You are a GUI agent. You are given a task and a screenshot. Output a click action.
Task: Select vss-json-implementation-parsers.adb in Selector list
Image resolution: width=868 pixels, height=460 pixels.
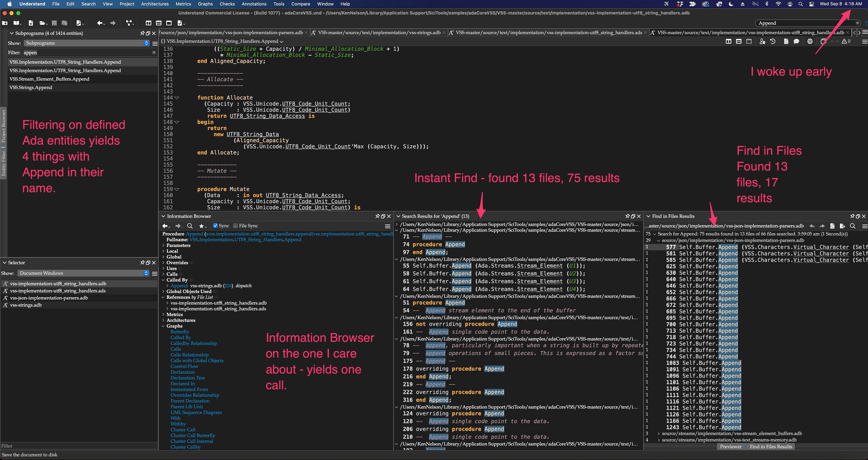click(79, 298)
